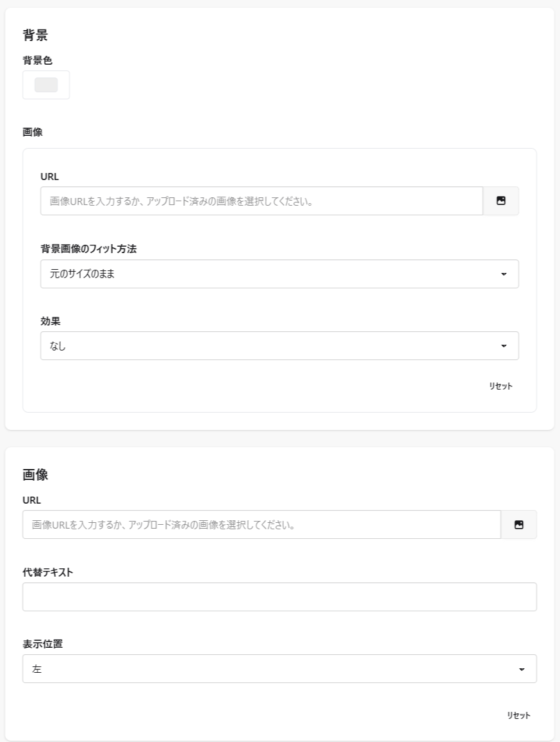
Task: Click the caret arrow in 表示位置 dropdown
Action: (521, 669)
